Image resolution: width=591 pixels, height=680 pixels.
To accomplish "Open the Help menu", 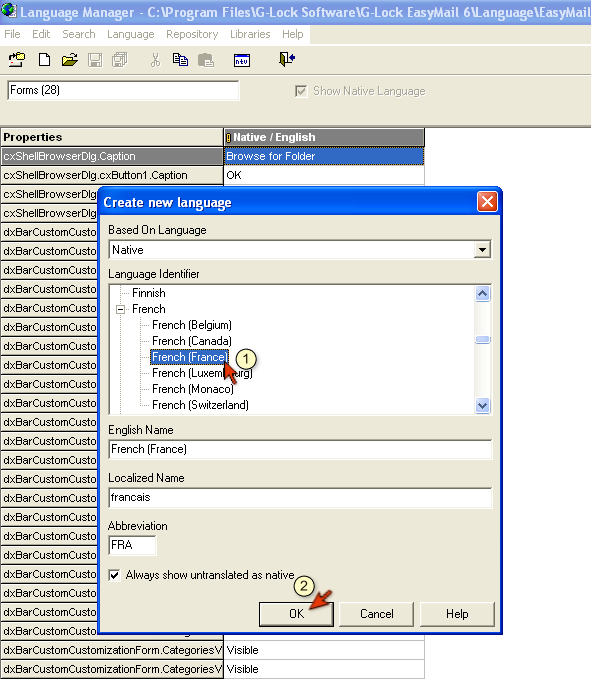I will tap(293, 34).
